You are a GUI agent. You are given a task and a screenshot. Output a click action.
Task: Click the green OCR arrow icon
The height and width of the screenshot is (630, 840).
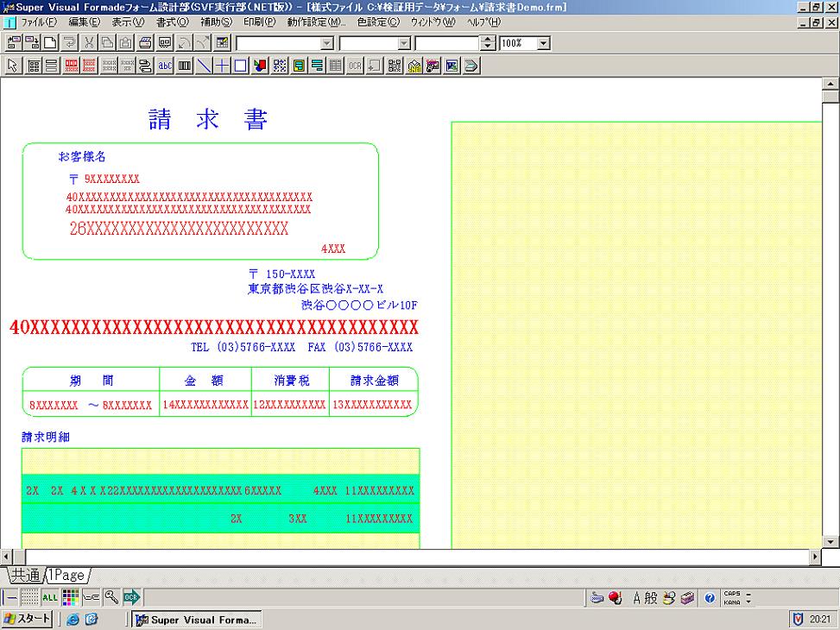[x=131, y=596]
